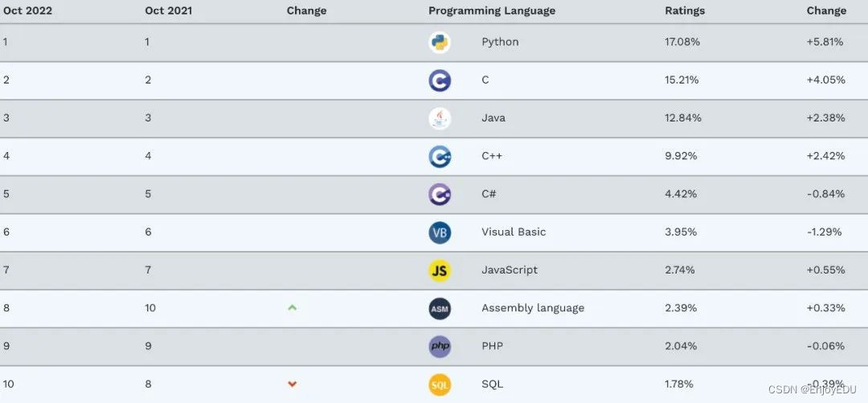Click the Ratings column header

(685, 10)
